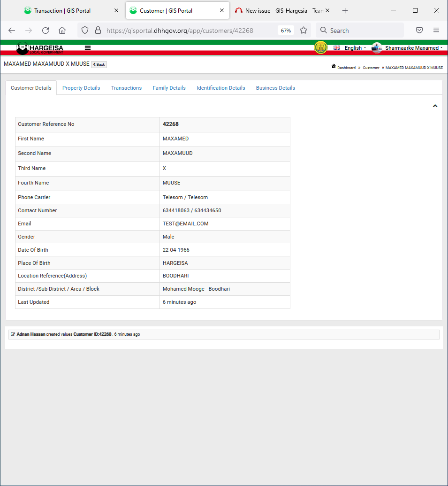Click the First Name value MAXAMED
This screenshot has width=448, height=486.
point(175,139)
